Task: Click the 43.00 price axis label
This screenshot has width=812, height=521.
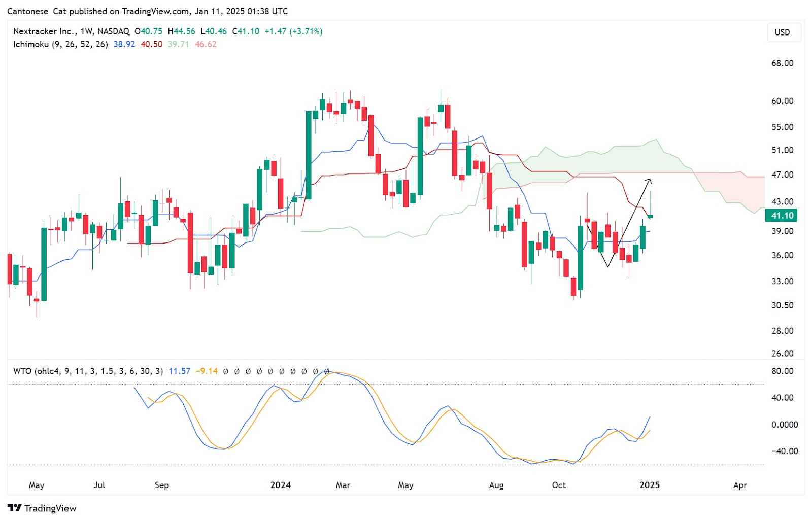Action: 782,201
